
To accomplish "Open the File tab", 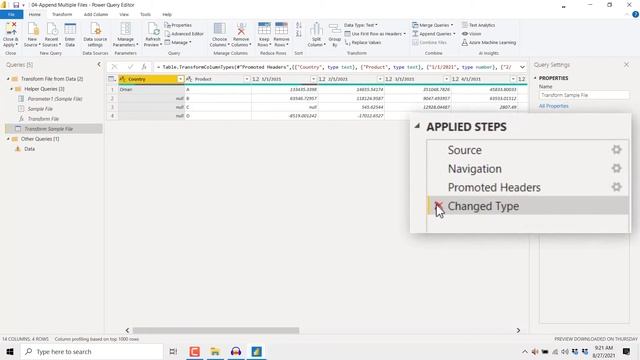I will pos(11,14).
